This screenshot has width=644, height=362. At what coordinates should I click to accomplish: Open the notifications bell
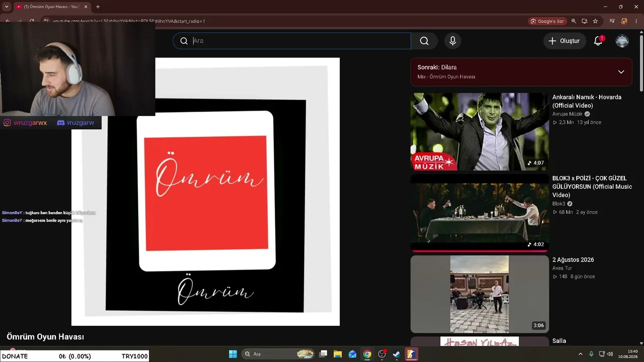coord(598,41)
